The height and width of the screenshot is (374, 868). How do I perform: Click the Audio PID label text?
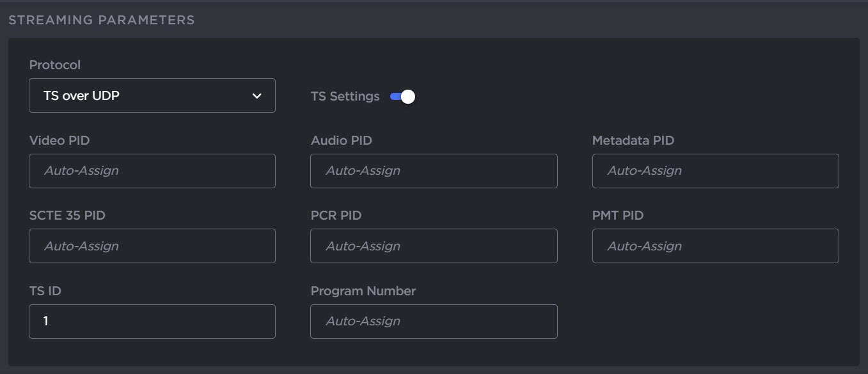[341, 140]
